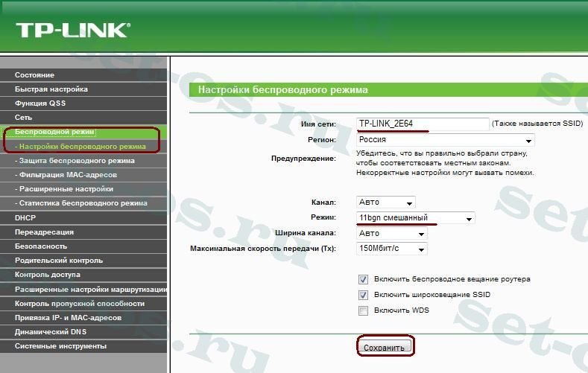The height and width of the screenshot is (373, 588).
Task: Open the Безопасность menu item
Action: pos(83,246)
